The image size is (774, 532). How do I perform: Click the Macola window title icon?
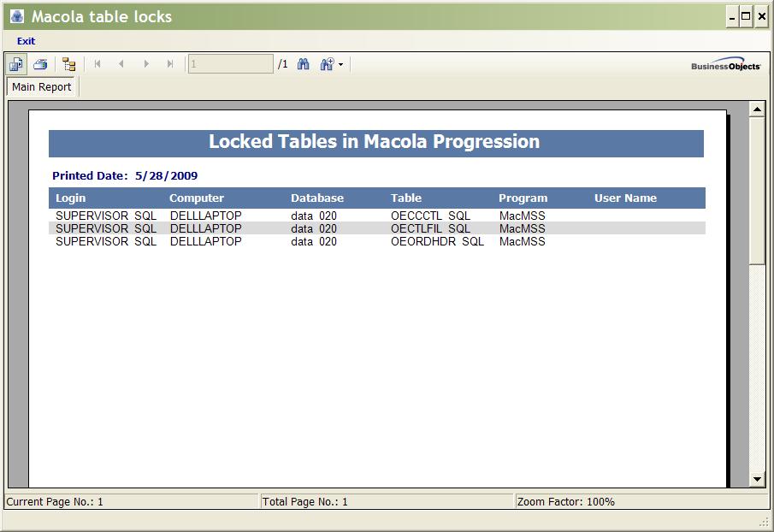click(17, 16)
